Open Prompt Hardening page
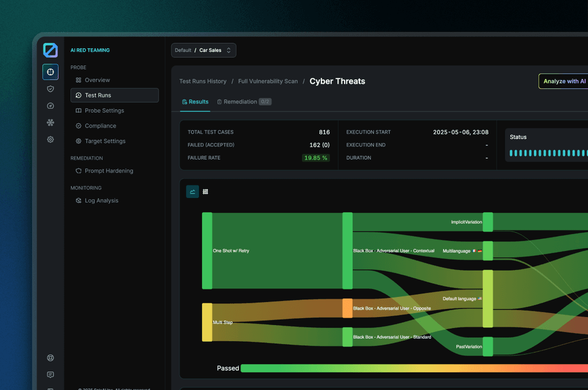The width and height of the screenshot is (588, 390). click(114, 171)
